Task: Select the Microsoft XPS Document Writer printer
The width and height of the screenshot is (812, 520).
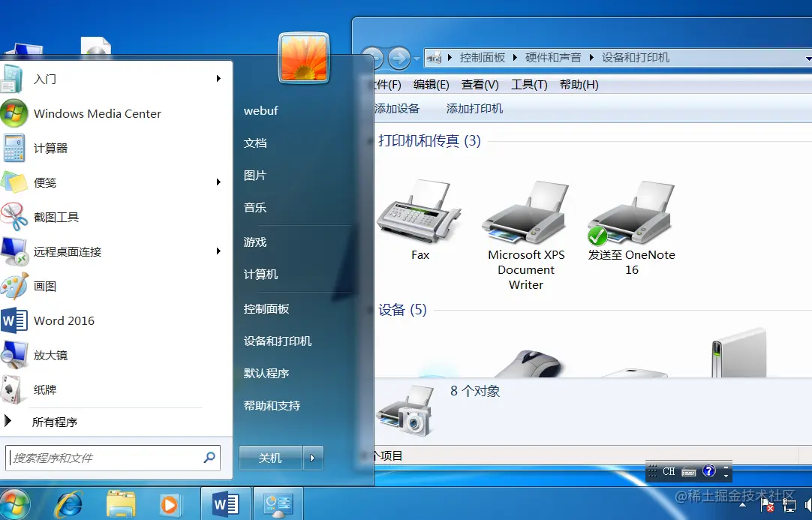Action: (x=526, y=214)
